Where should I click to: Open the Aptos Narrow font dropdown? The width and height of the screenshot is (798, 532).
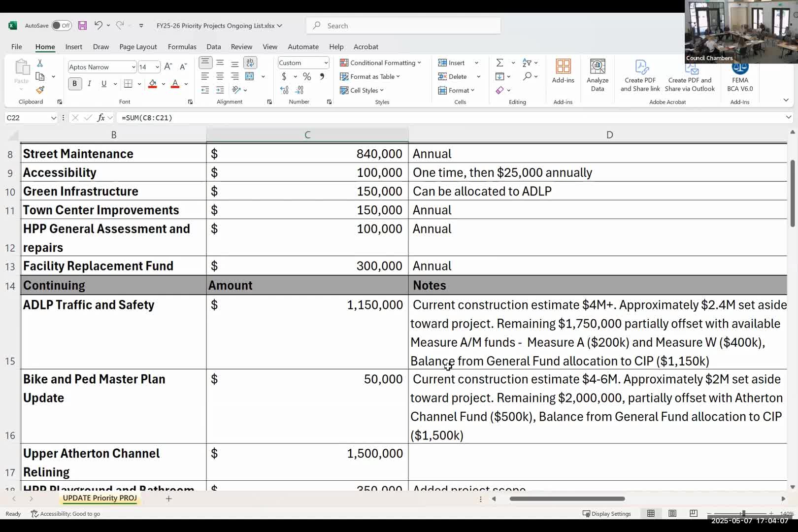pos(102,67)
